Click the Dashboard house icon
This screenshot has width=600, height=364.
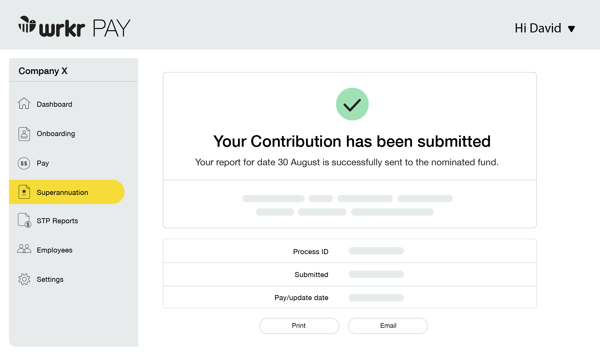[x=24, y=103]
